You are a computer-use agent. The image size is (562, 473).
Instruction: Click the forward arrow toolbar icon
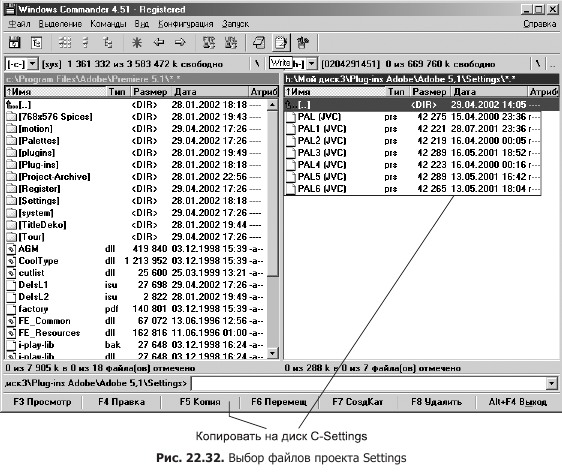coord(180,43)
